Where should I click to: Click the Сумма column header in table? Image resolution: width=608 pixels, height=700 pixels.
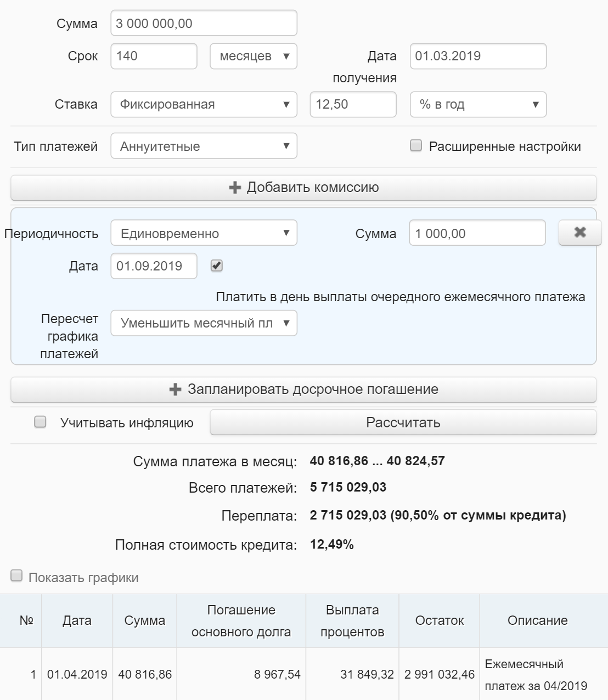click(145, 620)
